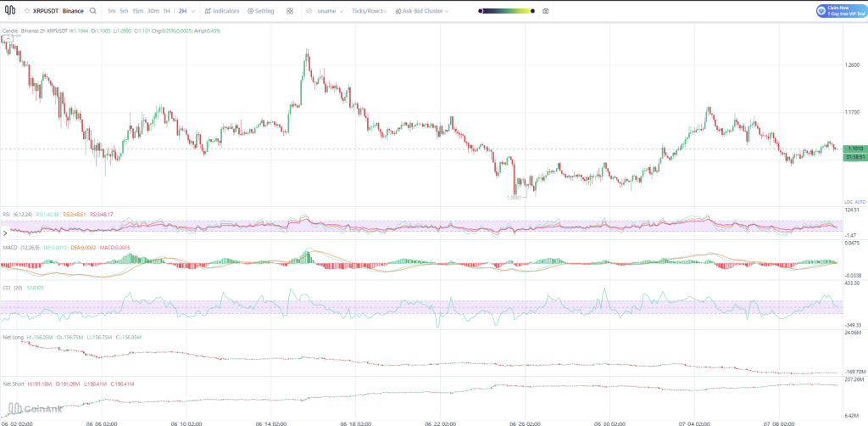Click the VIP diamond icon
The height and width of the screenshot is (426, 868).
point(821,10)
